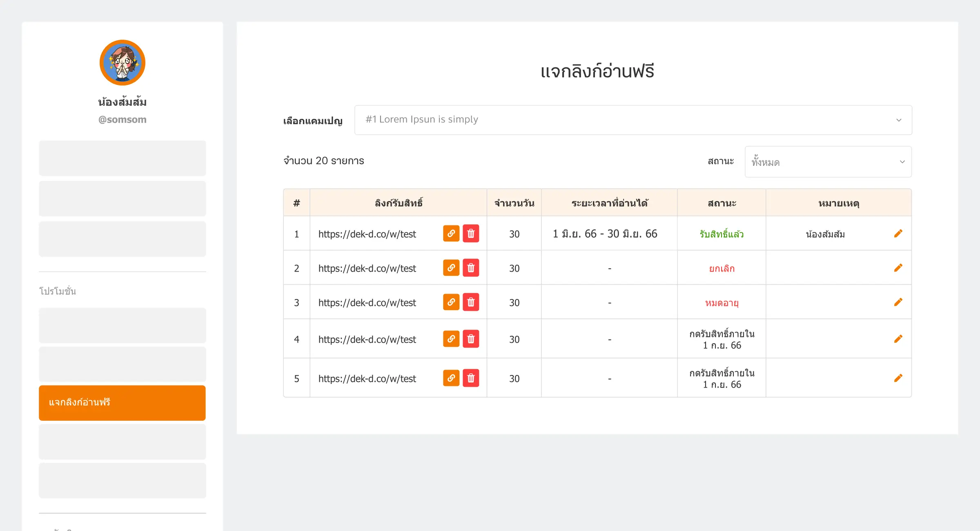Click the รับสิทธิ์แล้ว status in row 1
This screenshot has width=980, height=531.
pyautogui.click(x=721, y=234)
